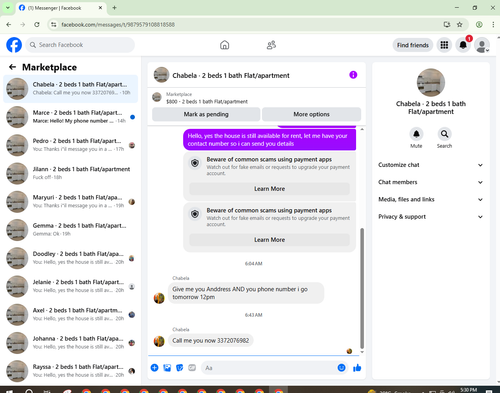Search in conversation using magnifier icon
Image resolution: width=500 pixels, height=393 pixels.
coord(444,134)
